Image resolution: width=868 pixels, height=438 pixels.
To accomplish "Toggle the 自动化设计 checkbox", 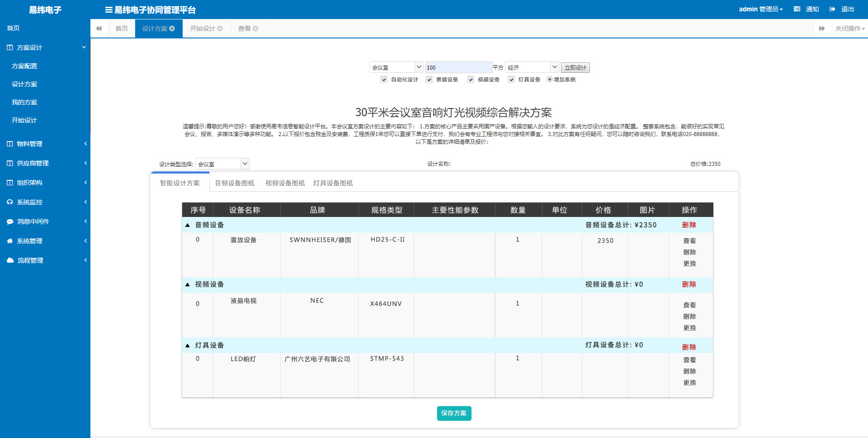I will (384, 80).
